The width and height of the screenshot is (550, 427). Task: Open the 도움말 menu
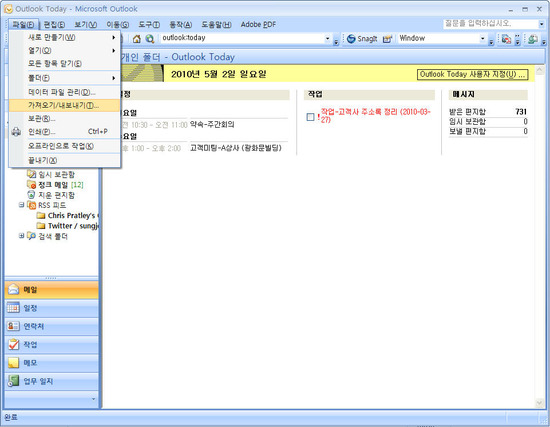(x=216, y=25)
